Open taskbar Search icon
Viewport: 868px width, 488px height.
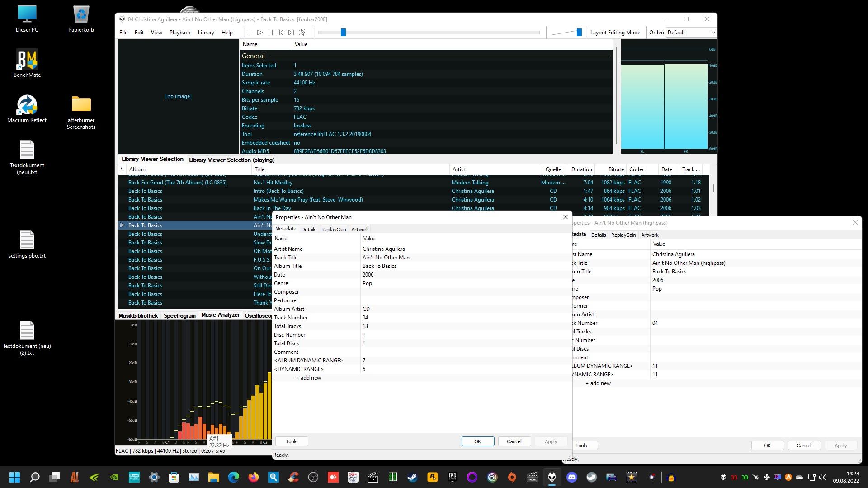(34, 477)
